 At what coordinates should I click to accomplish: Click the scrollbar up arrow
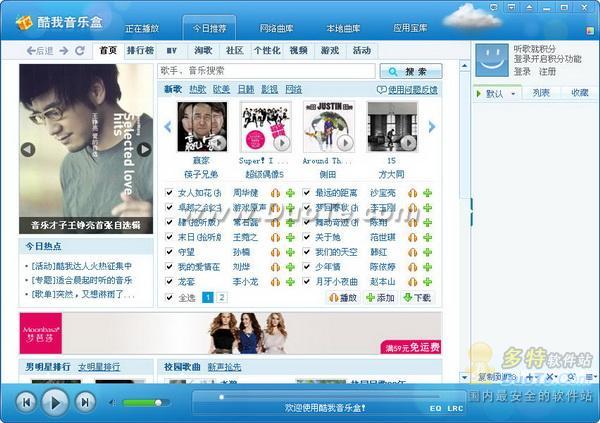coord(464,66)
